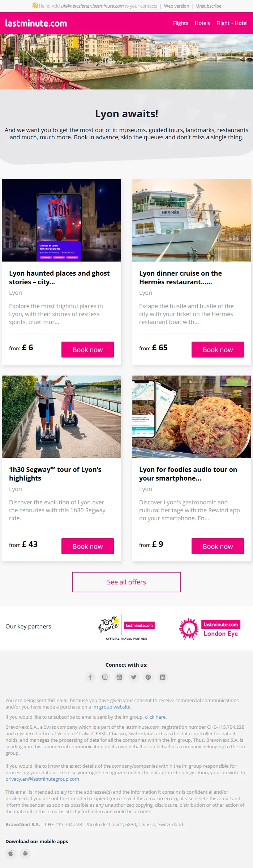Open the Flights menu item

point(180,23)
